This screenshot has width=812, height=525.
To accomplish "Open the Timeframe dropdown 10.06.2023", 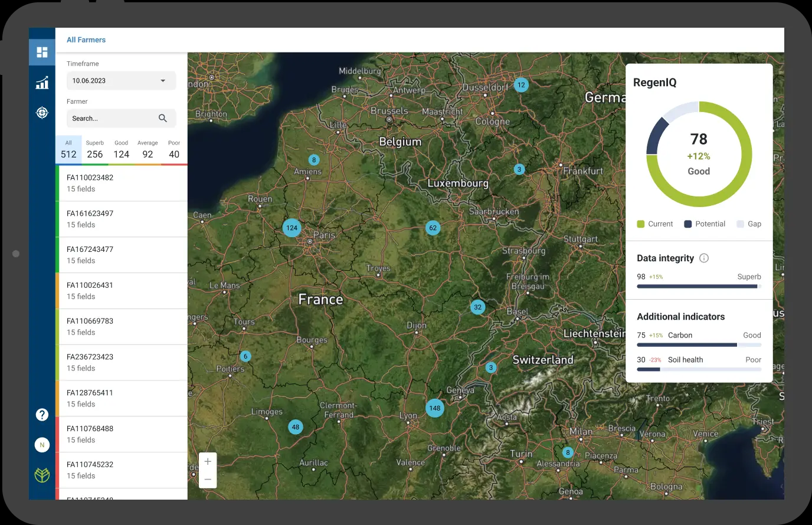I will pos(121,81).
